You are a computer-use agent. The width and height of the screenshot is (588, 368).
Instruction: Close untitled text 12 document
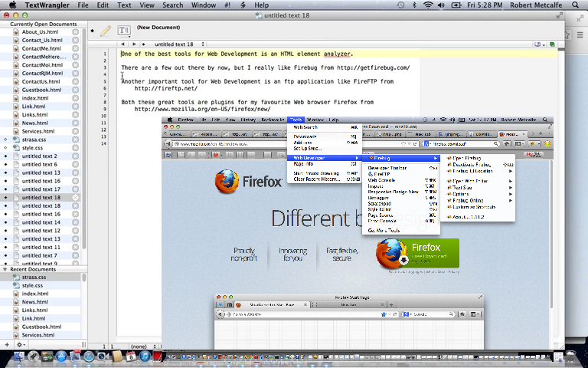pyautogui.click(x=75, y=230)
